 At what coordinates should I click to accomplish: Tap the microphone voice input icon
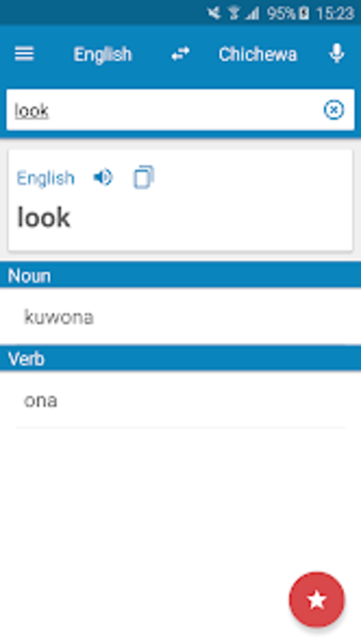pos(336,54)
